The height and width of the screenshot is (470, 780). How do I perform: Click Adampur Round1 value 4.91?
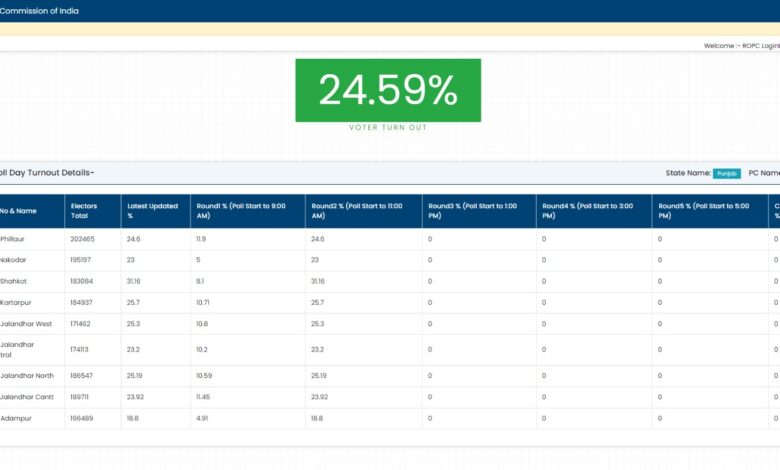tap(204, 418)
